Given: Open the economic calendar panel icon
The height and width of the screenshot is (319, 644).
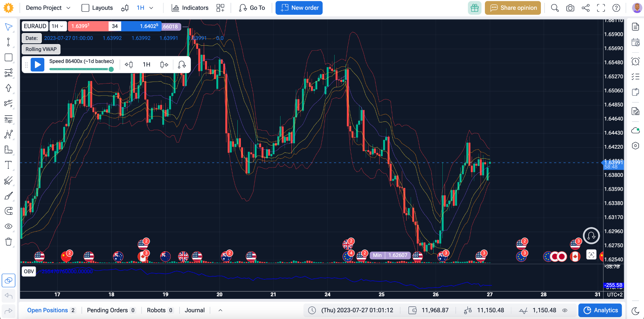Looking at the screenshot, I should pyautogui.click(x=636, y=42).
